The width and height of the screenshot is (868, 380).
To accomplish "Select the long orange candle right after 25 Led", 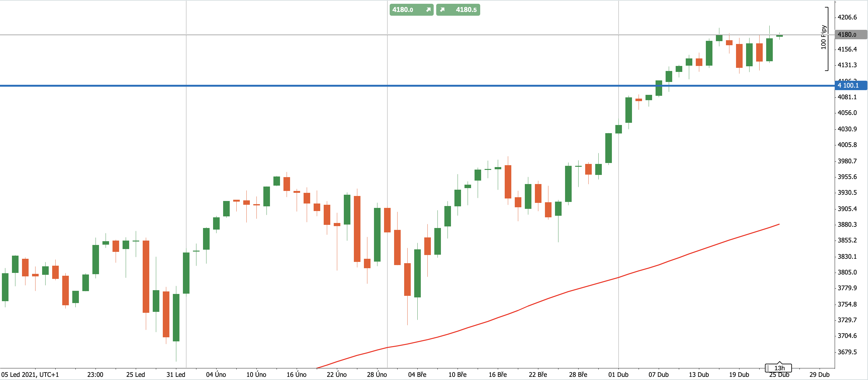I will click(146, 276).
